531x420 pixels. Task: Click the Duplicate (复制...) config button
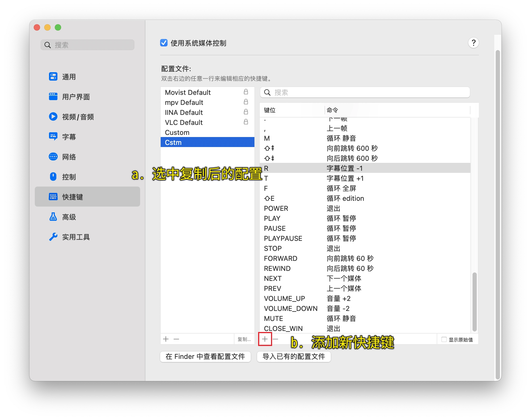tap(244, 339)
